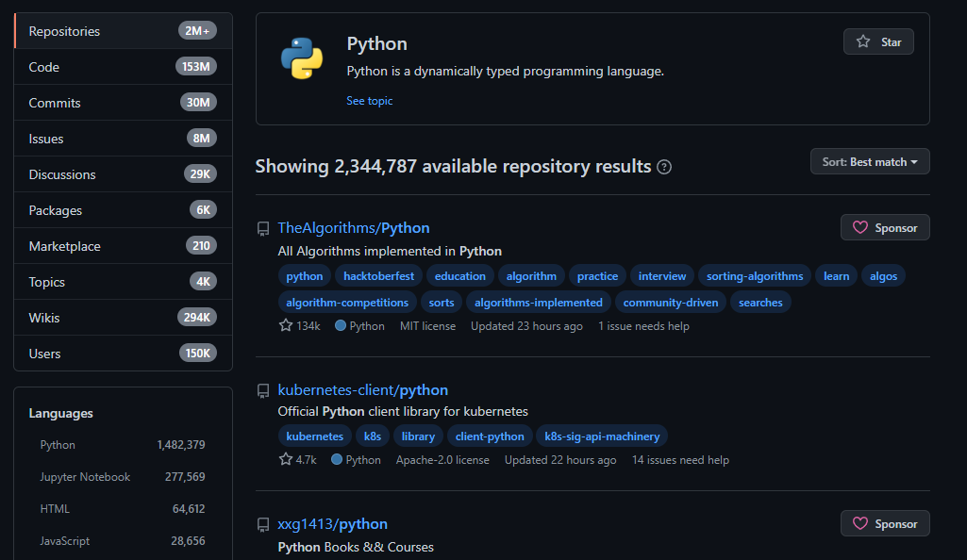Viewport: 967px width, 560px height.
Task: Select the Code filter
Action: (124, 67)
